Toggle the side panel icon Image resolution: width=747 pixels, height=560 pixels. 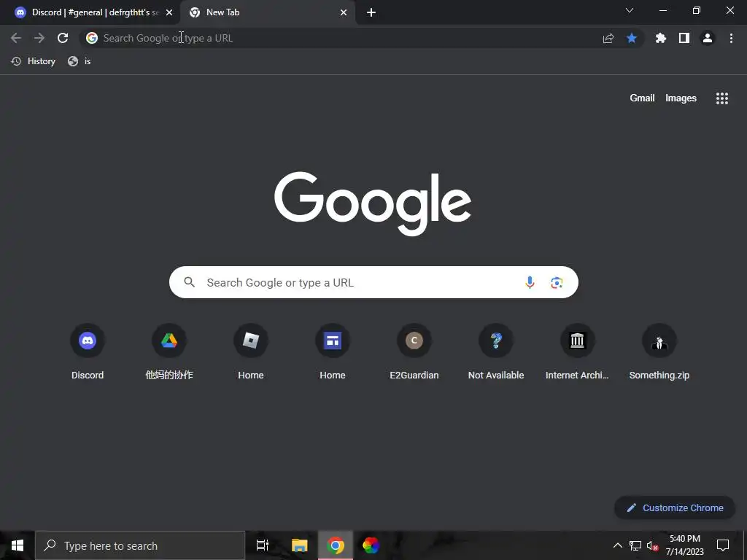684,38
